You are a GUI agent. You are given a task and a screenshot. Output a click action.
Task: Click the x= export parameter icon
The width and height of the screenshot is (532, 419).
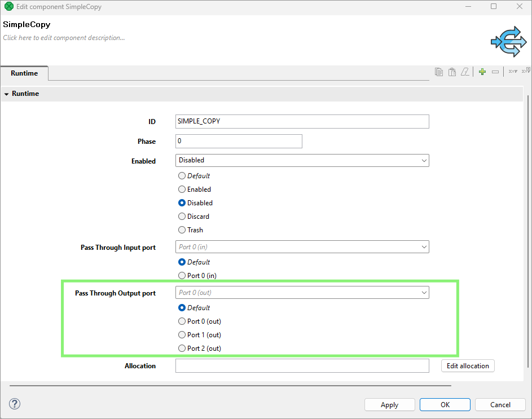(x=526, y=72)
